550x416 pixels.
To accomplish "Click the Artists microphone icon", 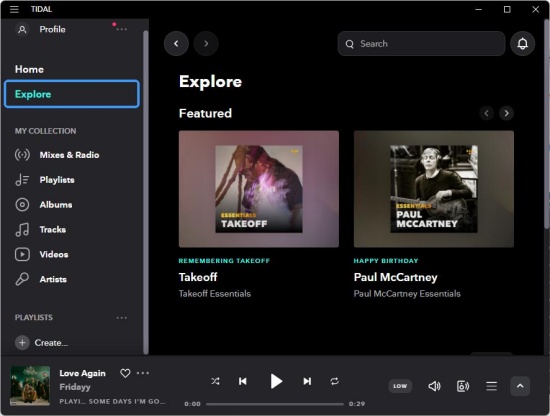I will [x=22, y=279].
